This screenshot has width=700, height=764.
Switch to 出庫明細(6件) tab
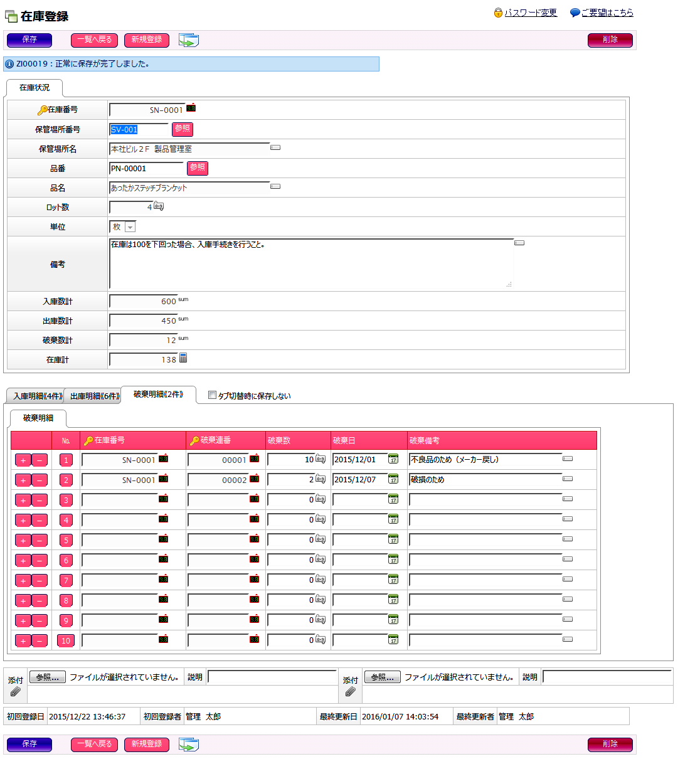click(94, 396)
